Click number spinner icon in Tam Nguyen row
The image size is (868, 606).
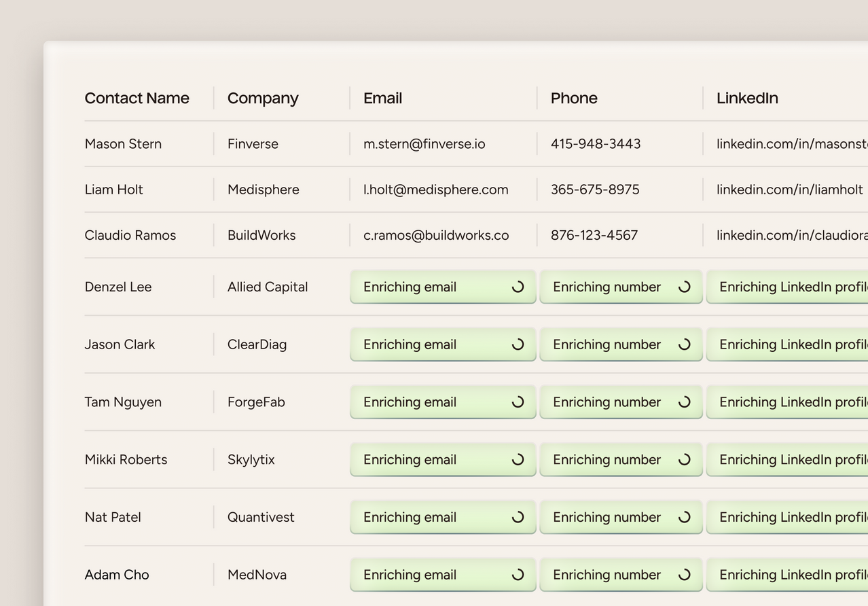pos(684,402)
